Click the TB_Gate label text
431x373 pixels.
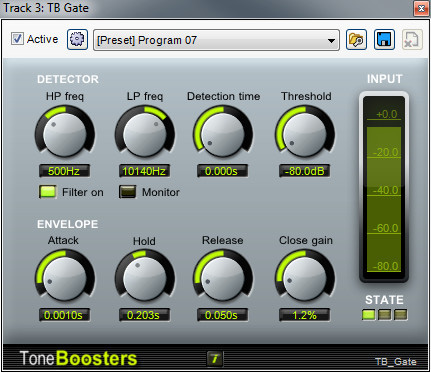point(396,362)
